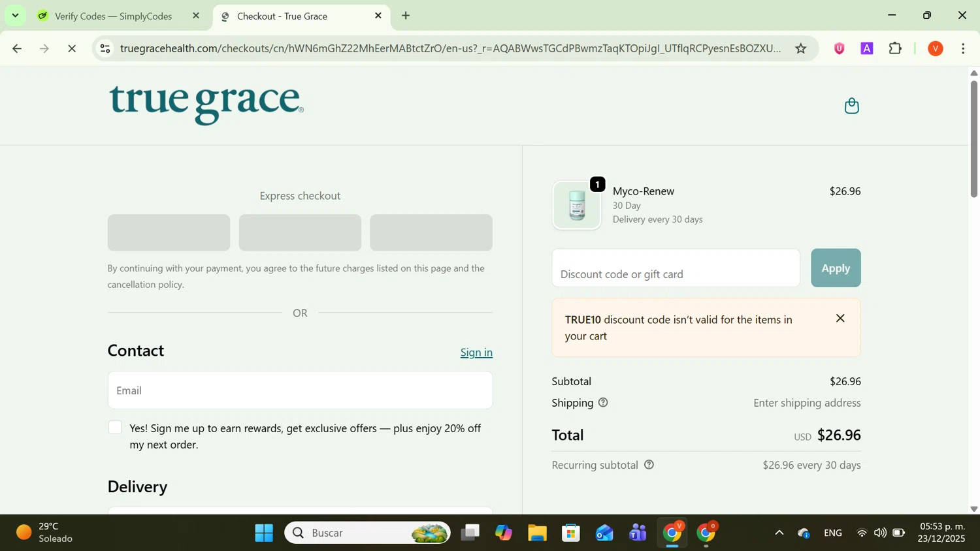Open the Wi-Fi network settings icon
The image size is (980, 551).
pos(862,533)
